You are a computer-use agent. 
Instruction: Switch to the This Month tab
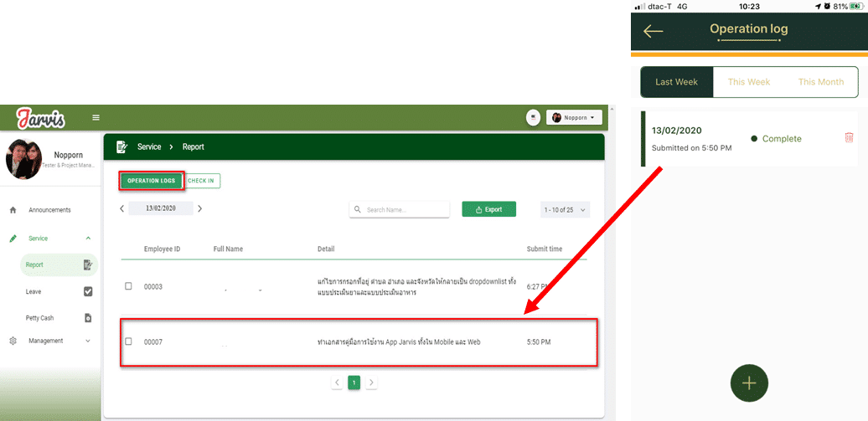820,82
